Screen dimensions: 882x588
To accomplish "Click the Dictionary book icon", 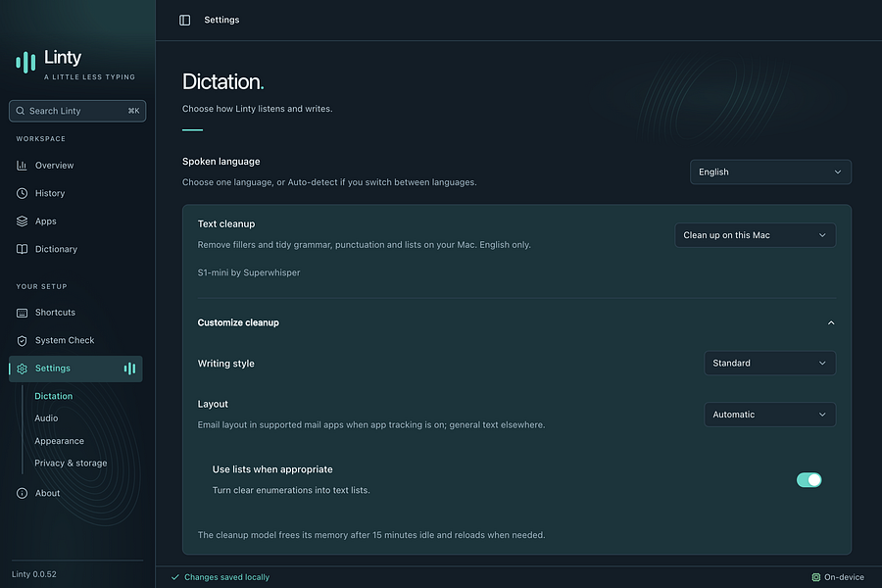I will (22, 249).
